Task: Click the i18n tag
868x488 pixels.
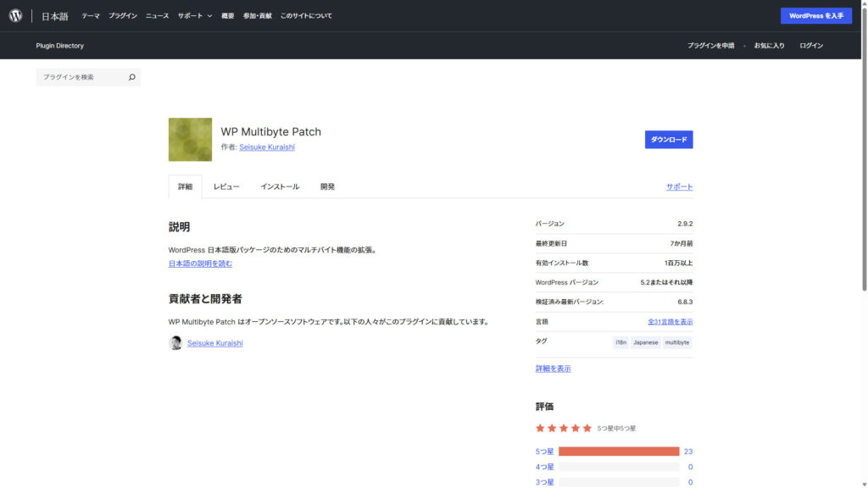Action: (620, 342)
